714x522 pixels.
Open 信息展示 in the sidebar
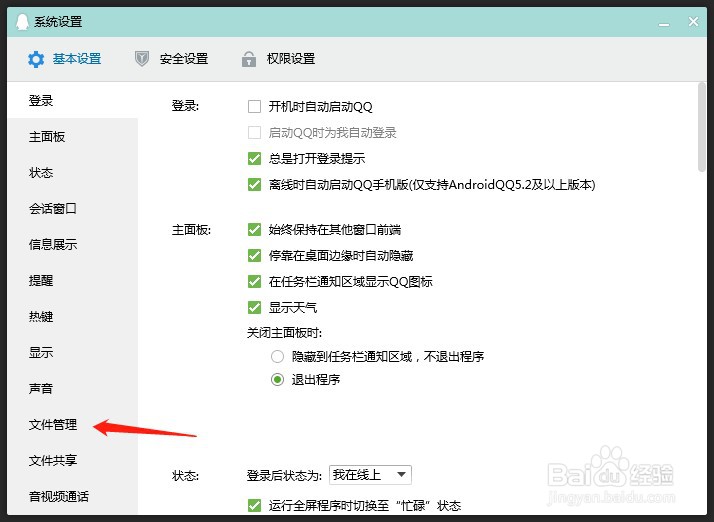pyautogui.click(x=72, y=245)
